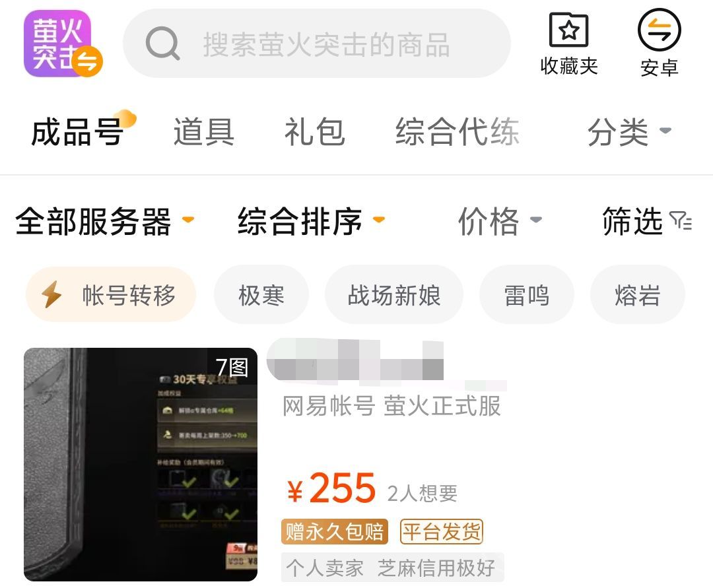Toggle the 雷鸣 filter chip
Screen dimensions: 713x588
527,295
